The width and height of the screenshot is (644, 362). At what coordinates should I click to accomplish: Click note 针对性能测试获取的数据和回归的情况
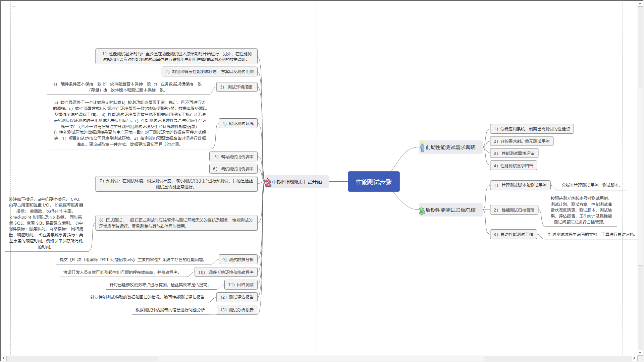148,297
